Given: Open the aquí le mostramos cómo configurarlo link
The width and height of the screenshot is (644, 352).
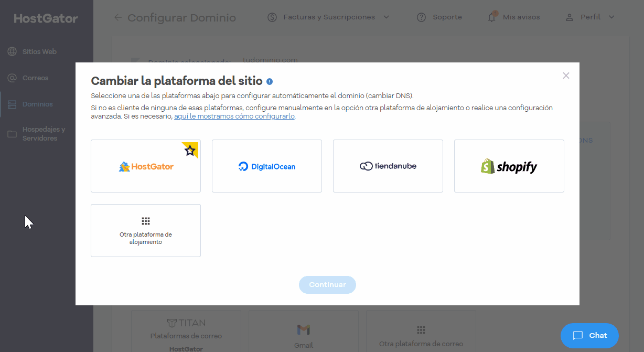Looking at the screenshot, I should click(x=234, y=116).
